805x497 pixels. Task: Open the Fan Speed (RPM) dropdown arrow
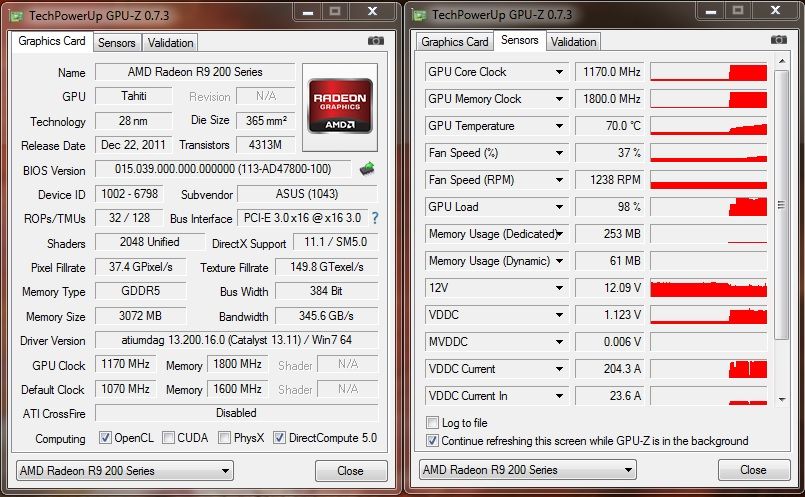coord(560,180)
